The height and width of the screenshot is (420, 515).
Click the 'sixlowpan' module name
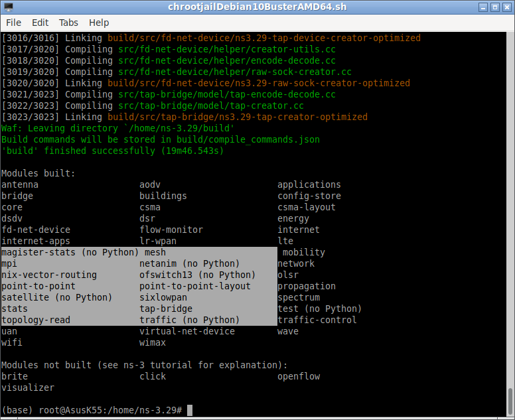(163, 297)
